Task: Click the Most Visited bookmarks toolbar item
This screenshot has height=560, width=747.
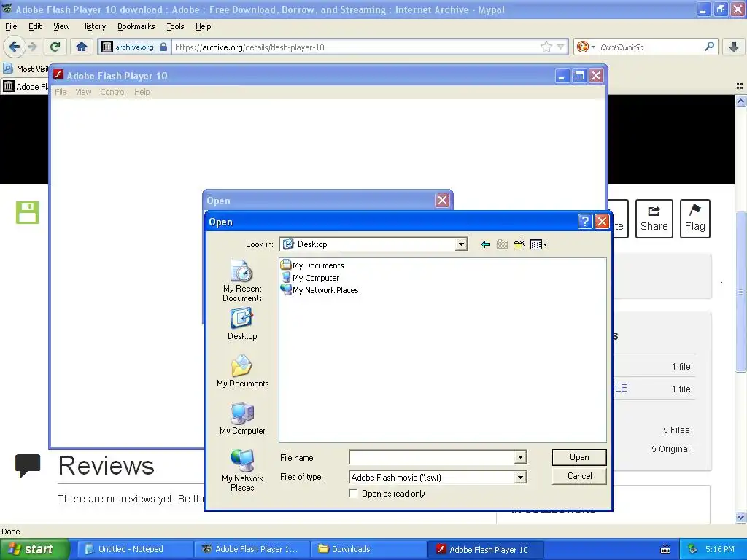Action: point(26,69)
